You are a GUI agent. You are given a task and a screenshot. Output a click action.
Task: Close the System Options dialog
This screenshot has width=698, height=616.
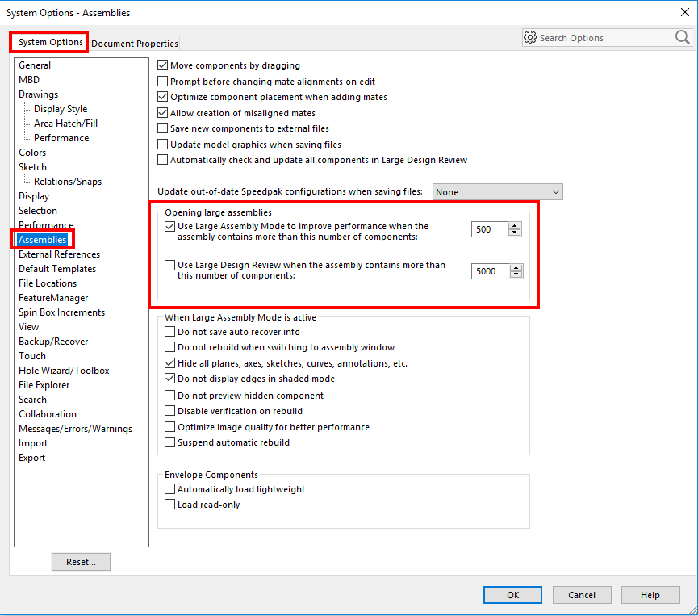pos(685,12)
